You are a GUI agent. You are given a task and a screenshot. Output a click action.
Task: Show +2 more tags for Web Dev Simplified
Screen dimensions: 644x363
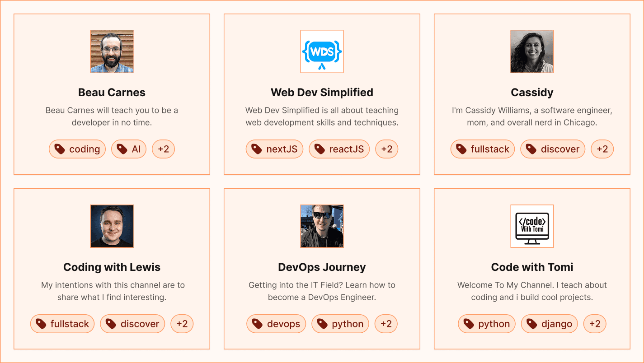(386, 149)
